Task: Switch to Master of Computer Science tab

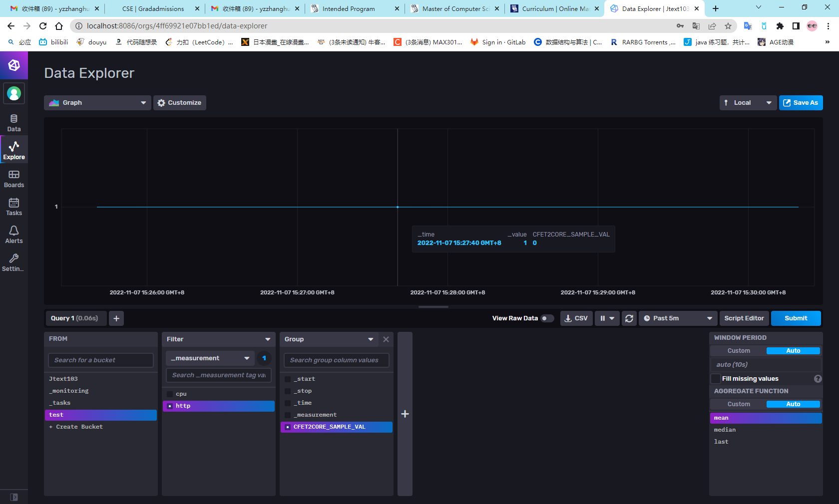Action: pyautogui.click(x=454, y=8)
